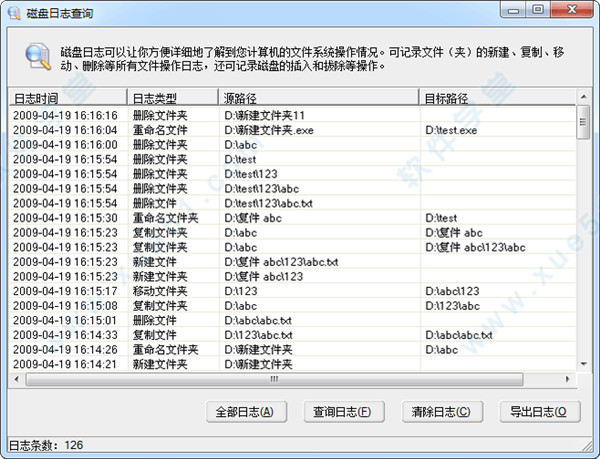Open 查询日志(F) search button
600x459 pixels.
click(344, 412)
